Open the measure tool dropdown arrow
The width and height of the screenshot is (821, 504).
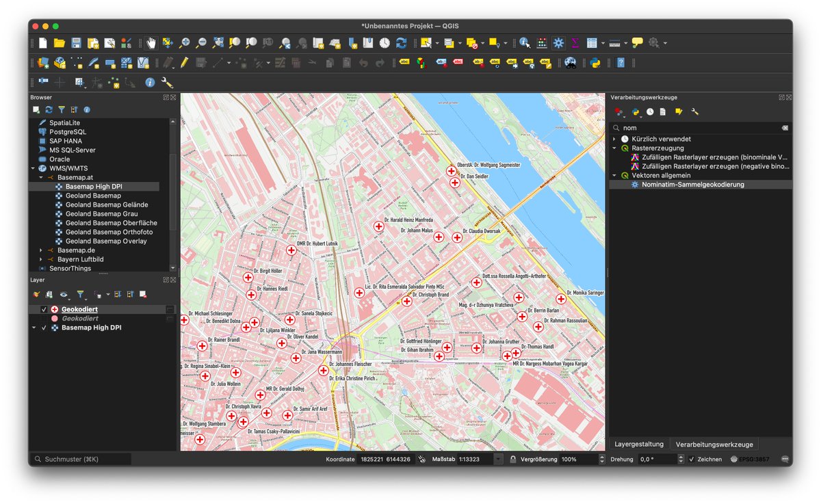coord(625,43)
